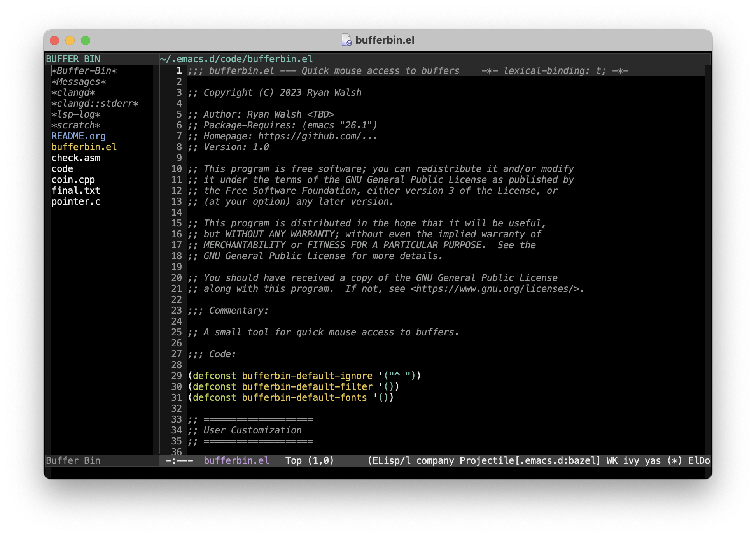Switch to *lsp-log* buffer
The width and height of the screenshot is (756, 537).
coord(76,114)
